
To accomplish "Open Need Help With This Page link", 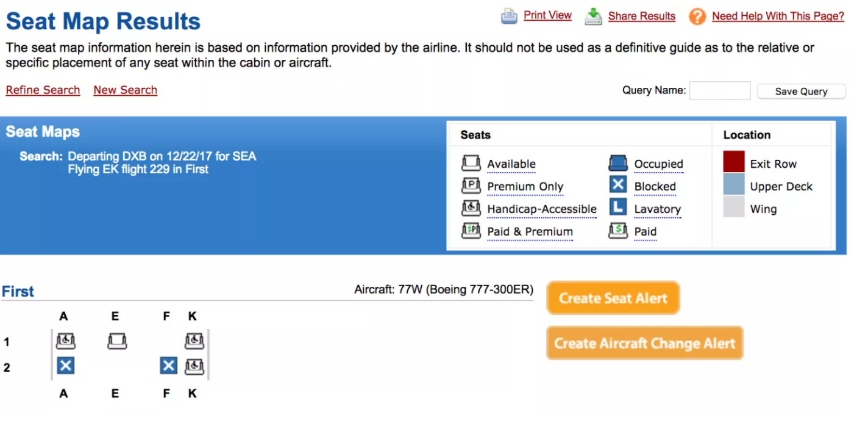I will pos(778,16).
